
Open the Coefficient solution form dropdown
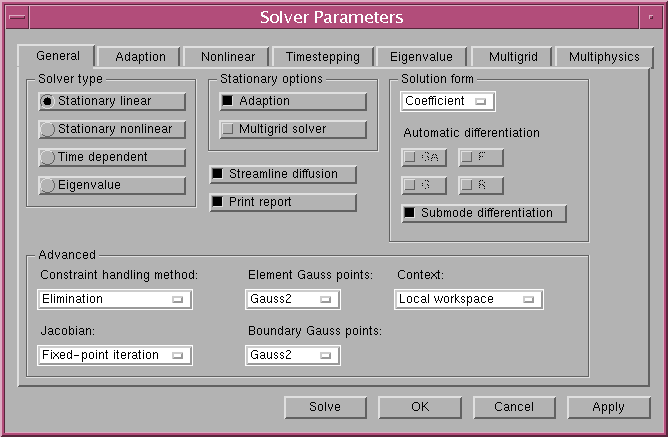pos(448,101)
